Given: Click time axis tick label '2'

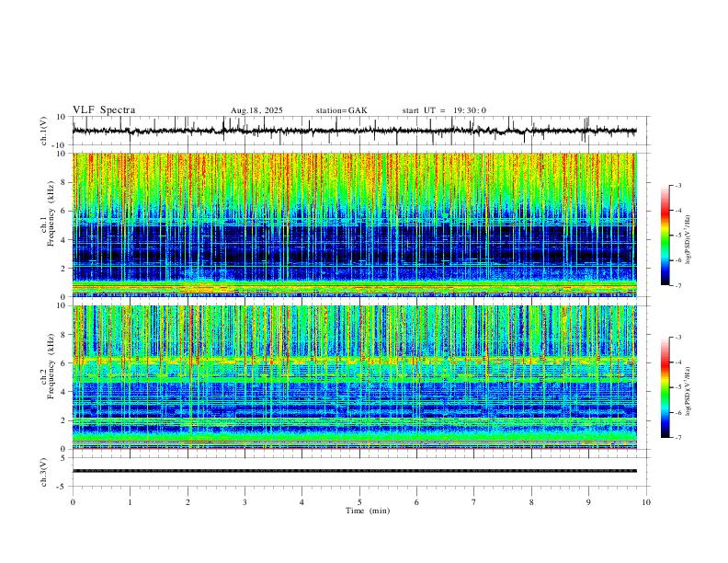Looking at the screenshot, I should [188, 502].
